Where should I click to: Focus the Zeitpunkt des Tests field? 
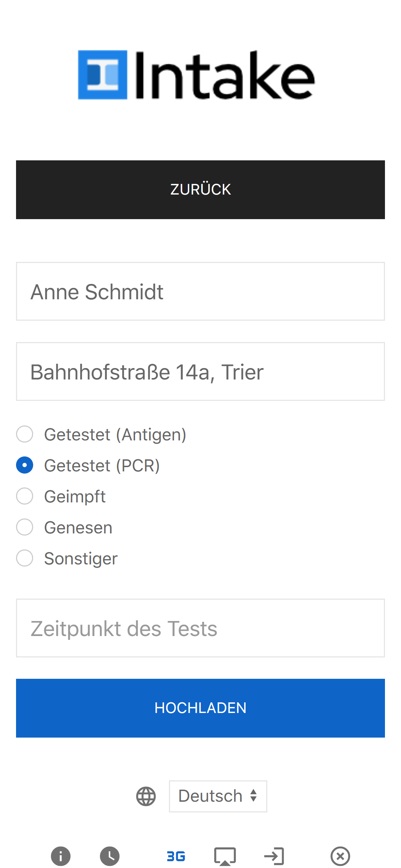(x=200, y=628)
